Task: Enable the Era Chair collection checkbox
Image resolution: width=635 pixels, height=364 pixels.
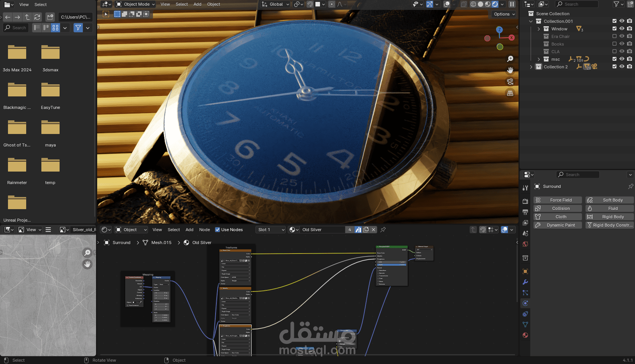Action: pos(615,36)
